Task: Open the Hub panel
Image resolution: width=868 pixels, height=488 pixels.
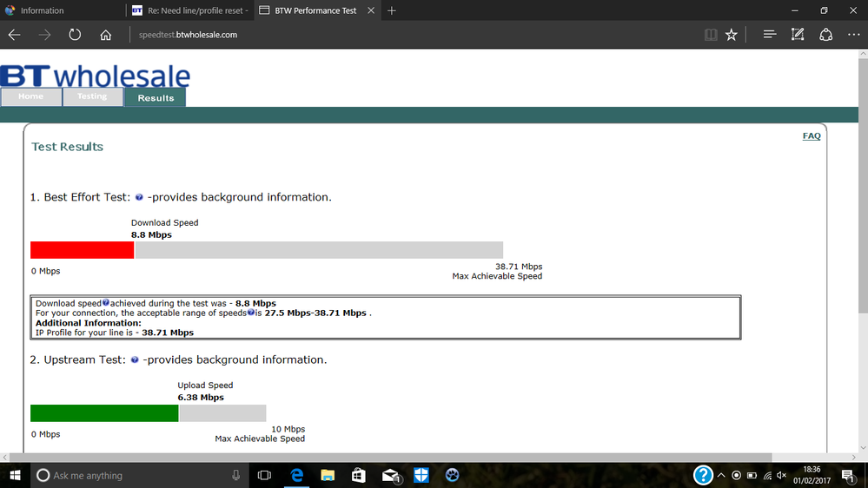Action: pyautogui.click(x=770, y=35)
